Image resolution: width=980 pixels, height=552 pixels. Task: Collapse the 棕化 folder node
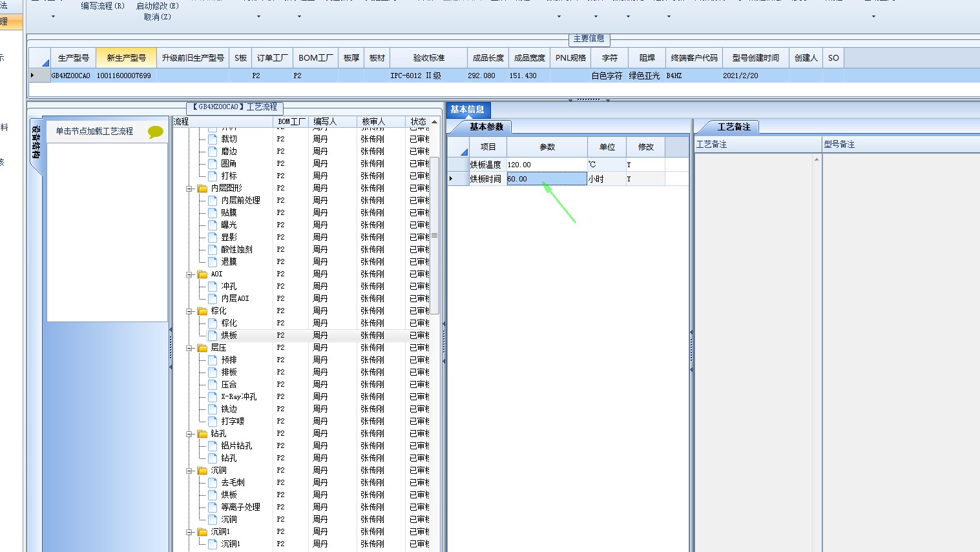pos(190,311)
